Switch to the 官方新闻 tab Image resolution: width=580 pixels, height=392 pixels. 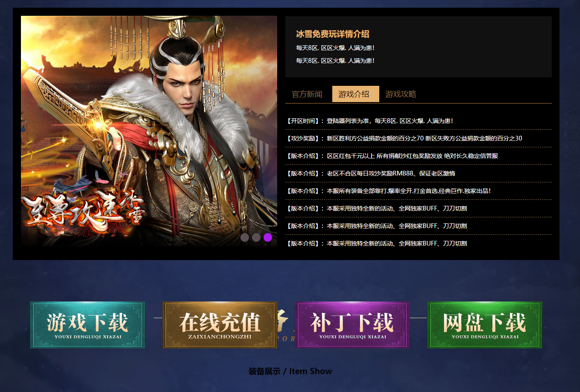307,94
